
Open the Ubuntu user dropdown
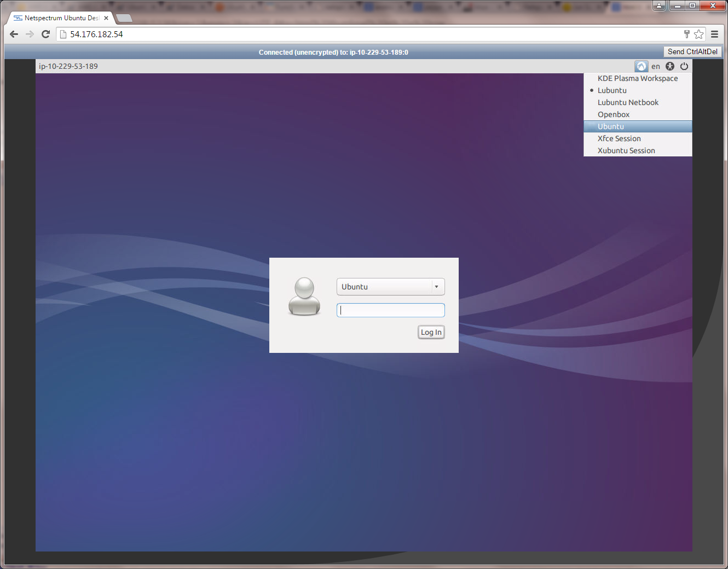click(x=391, y=287)
